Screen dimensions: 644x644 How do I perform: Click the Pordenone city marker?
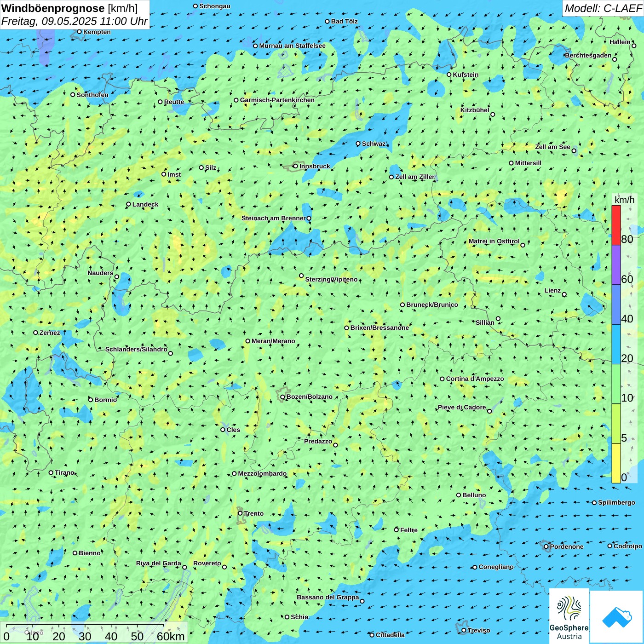546,546
